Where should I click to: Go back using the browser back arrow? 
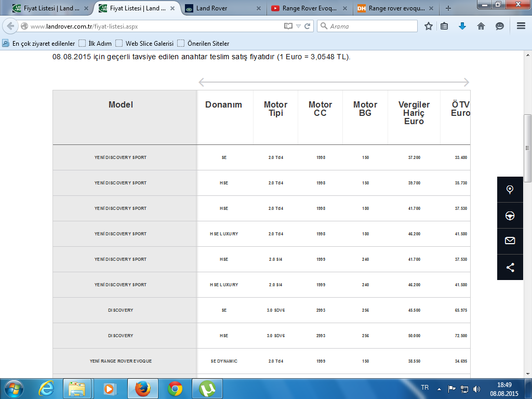point(10,26)
